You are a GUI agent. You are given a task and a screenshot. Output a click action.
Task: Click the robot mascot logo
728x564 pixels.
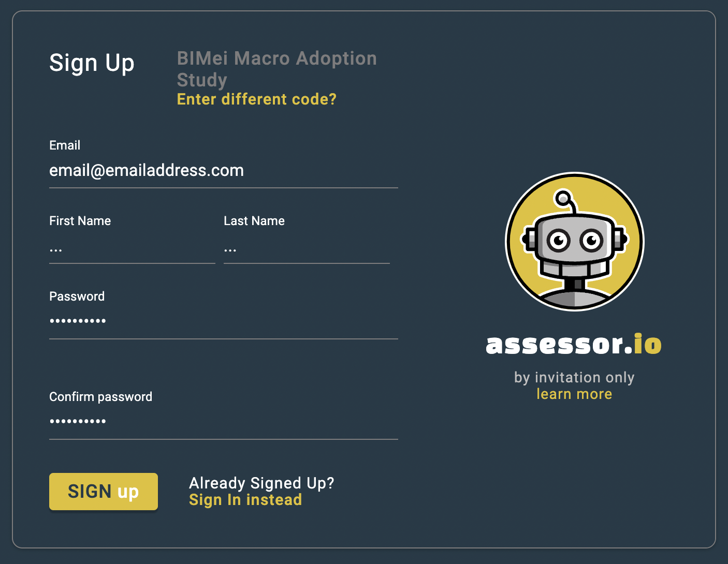[x=574, y=242]
